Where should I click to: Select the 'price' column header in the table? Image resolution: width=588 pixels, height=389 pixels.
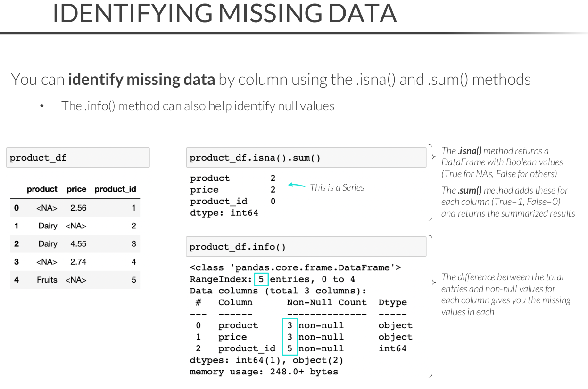click(76, 189)
